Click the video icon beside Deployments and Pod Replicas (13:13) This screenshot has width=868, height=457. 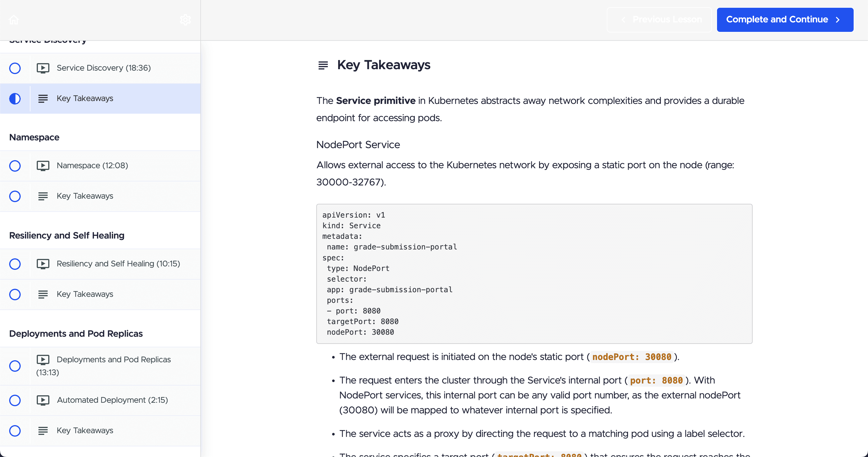[43, 360]
